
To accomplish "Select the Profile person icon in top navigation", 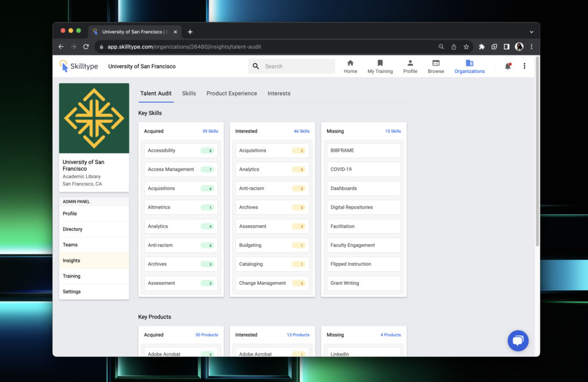I will [x=410, y=63].
